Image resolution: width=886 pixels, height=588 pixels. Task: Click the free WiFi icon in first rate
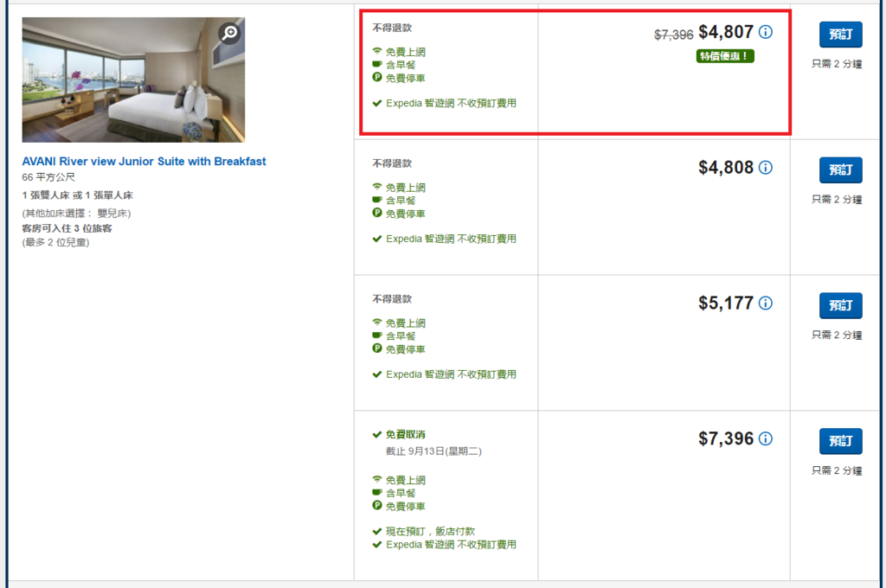pyautogui.click(x=377, y=51)
